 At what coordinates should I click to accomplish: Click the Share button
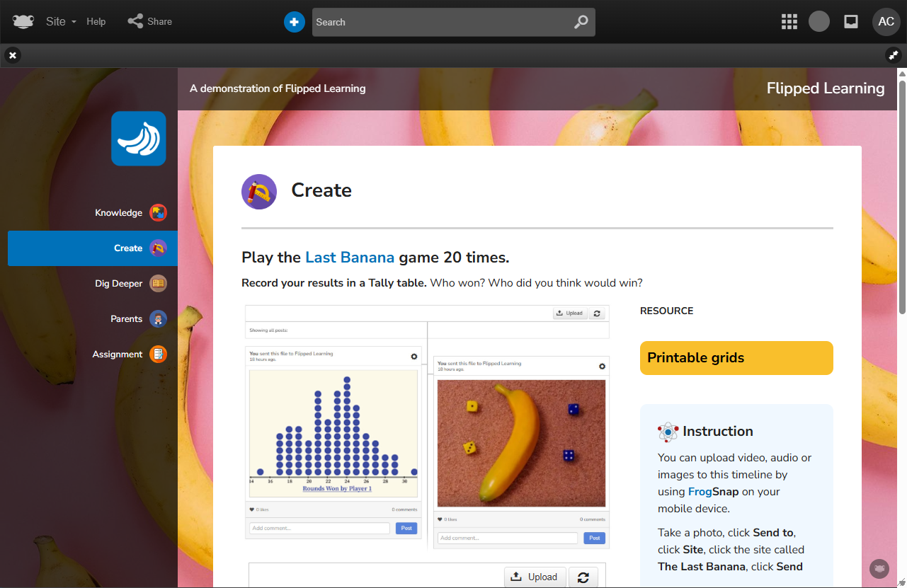coord(150,22)
